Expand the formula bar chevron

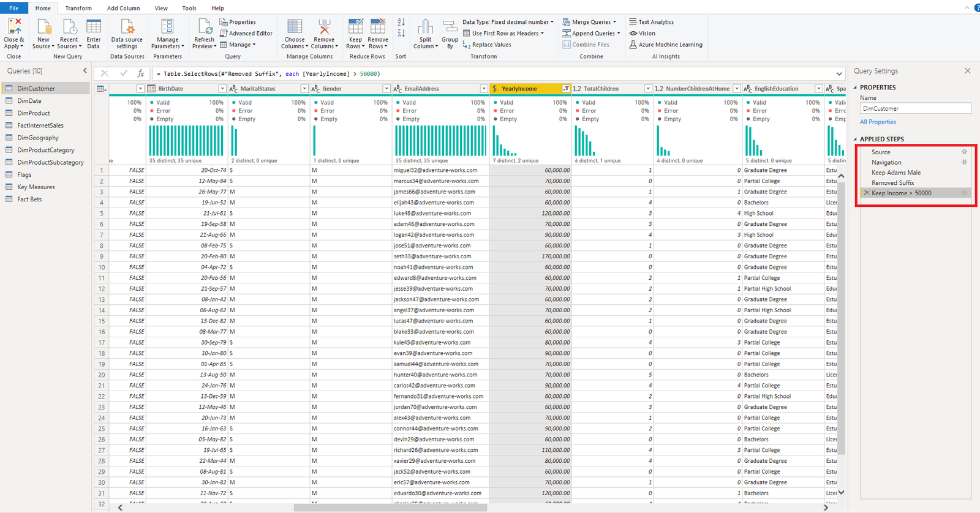pyautogui.click(x=839, y=73)
